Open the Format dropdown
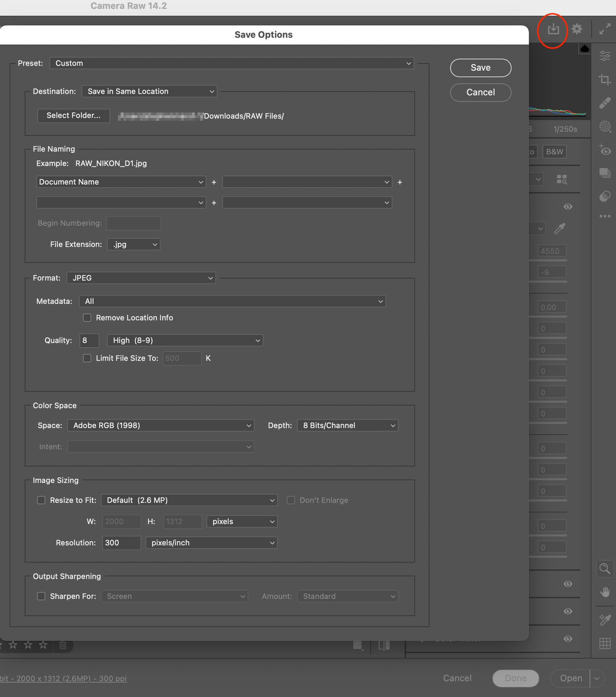The image size is (616, 697). 141,278
